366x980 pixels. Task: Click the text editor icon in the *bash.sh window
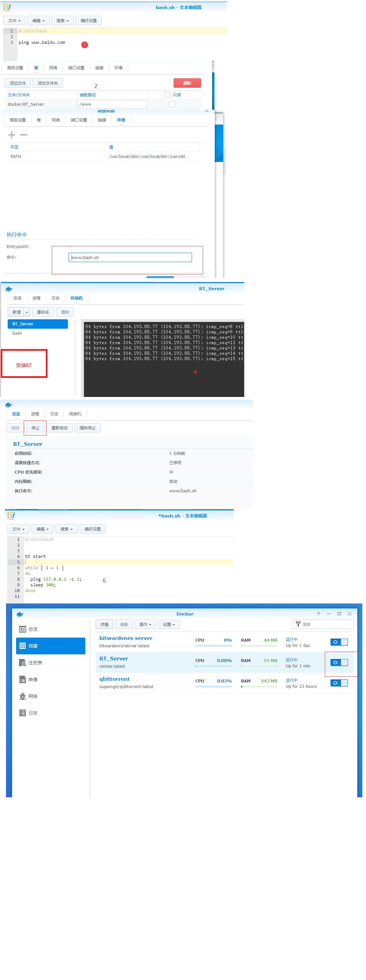point(11,515)
